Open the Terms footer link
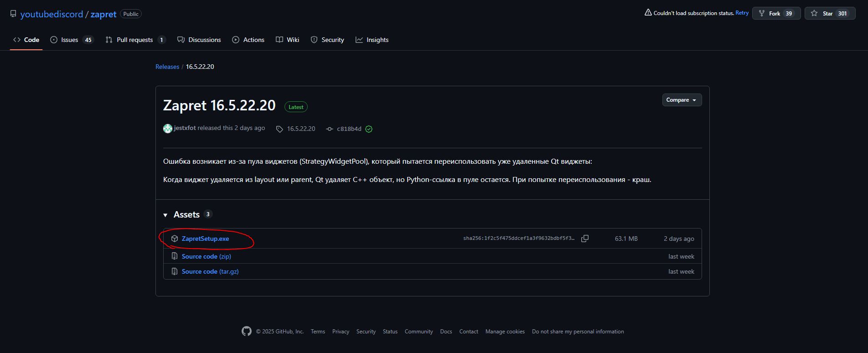 click(x=318, y=332)
